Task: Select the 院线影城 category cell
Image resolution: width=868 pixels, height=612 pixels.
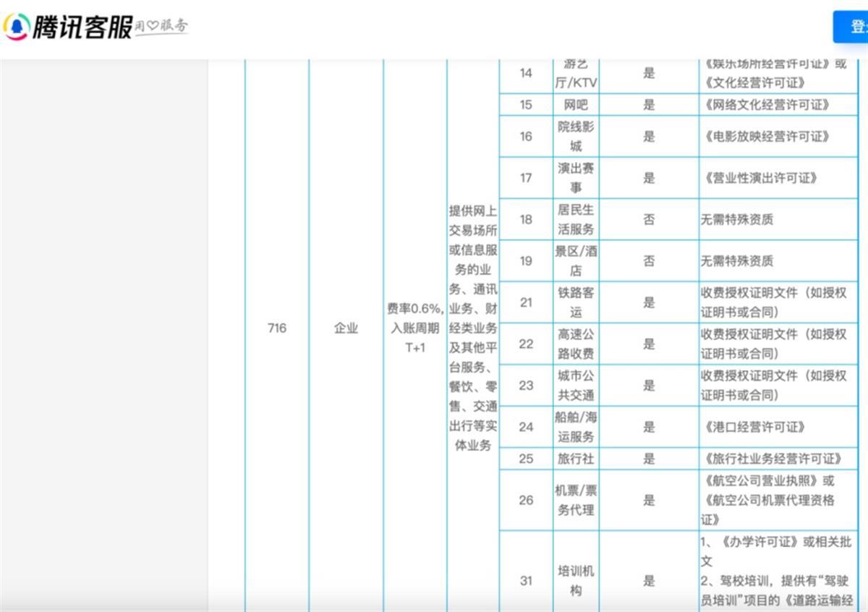Action: [576, 136]
